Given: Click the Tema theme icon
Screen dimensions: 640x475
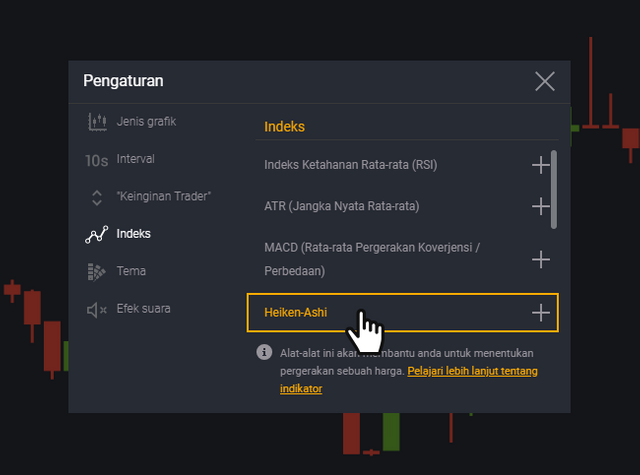Looking at the screenshot, I should tap(97, 271).
